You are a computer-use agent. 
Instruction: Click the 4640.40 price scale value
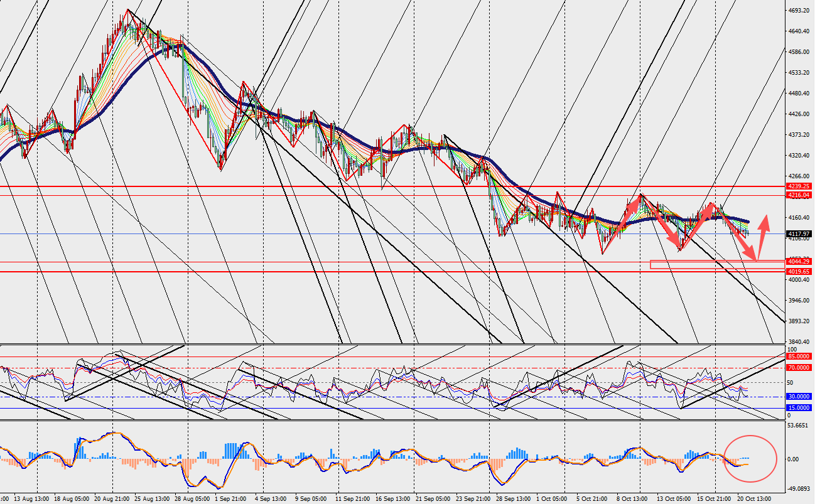pos(800,31)
